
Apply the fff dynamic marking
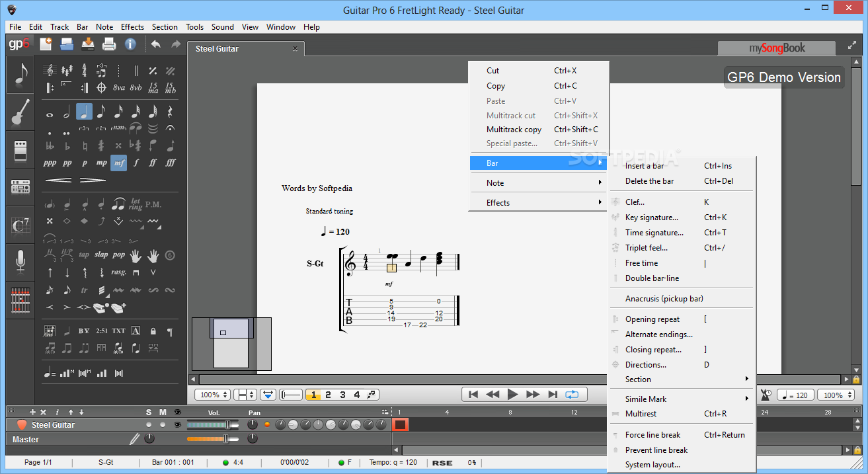[171, 163]
